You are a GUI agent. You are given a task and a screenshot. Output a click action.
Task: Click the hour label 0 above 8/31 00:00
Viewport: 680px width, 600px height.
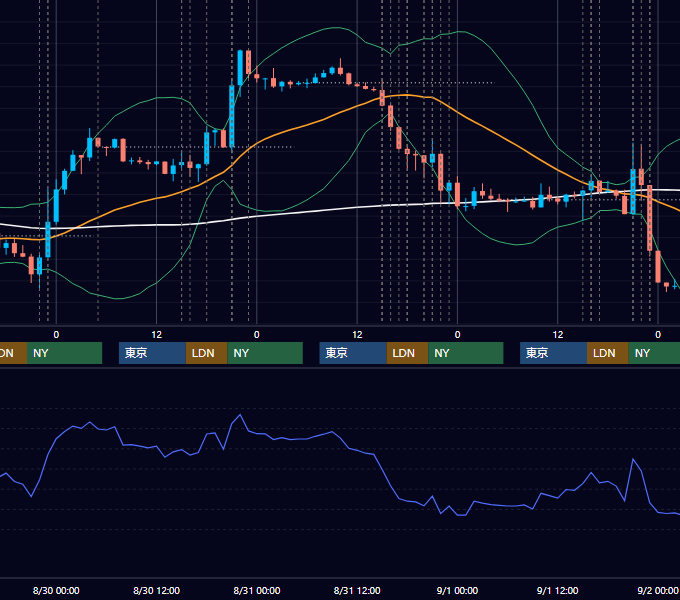tap(257, 335)
